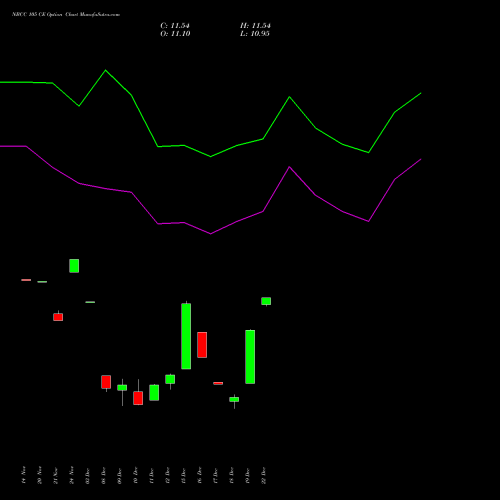The height and width of the screenshot is (500, 500).
Task: Select the green candle for 24 Nov
Action: click(x=74, y=266)
